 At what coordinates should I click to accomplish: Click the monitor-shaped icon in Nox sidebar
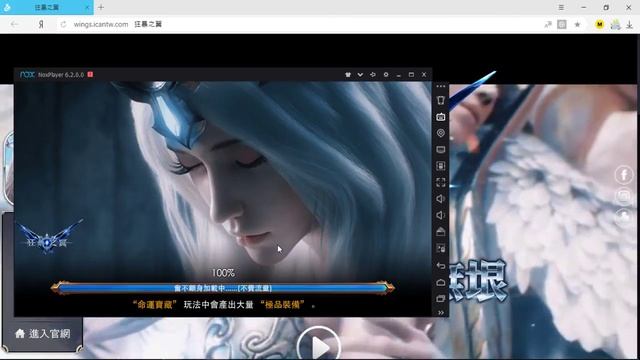pyautogui.click(x=440, y=149)
